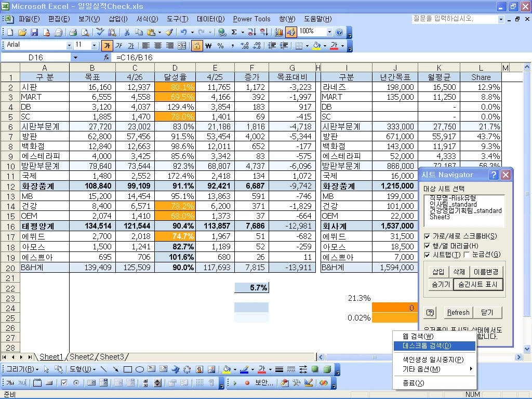Open Excel Help question mark icon
532x399 pixels.
[339, 32]
